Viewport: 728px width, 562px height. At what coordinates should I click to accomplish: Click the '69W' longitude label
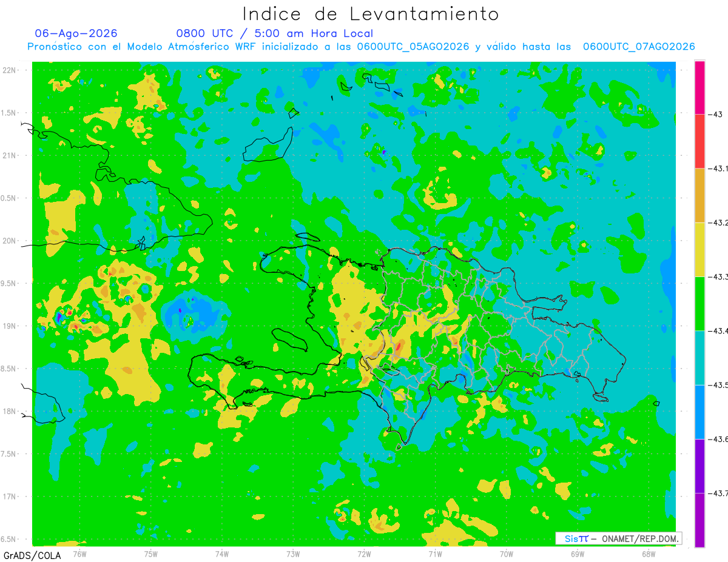click(578, 554)
